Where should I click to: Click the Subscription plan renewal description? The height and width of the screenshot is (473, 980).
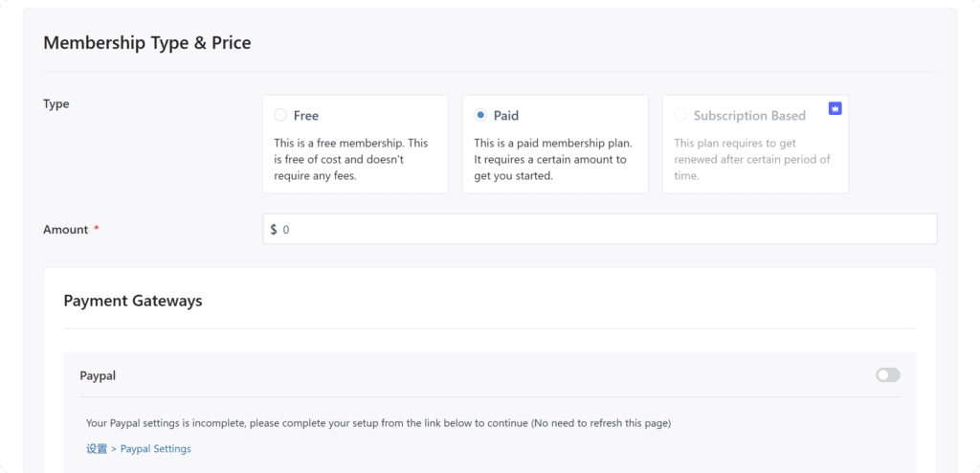tap(751, 159)
